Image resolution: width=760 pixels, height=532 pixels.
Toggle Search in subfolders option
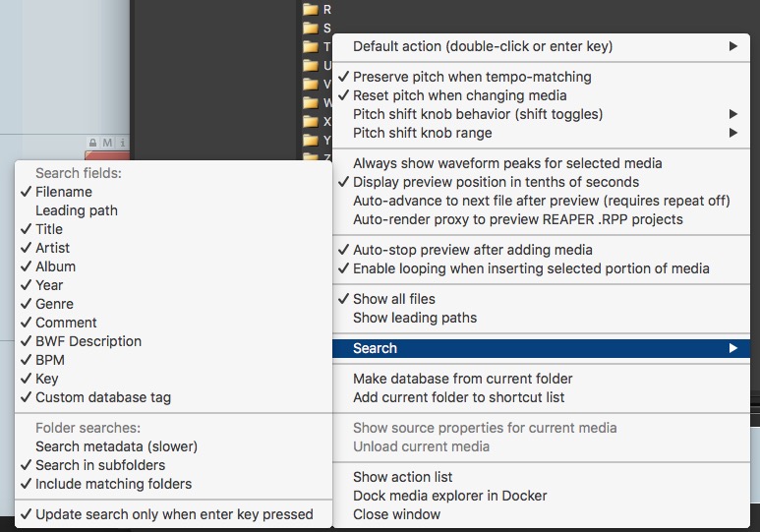tap(99, 465)
